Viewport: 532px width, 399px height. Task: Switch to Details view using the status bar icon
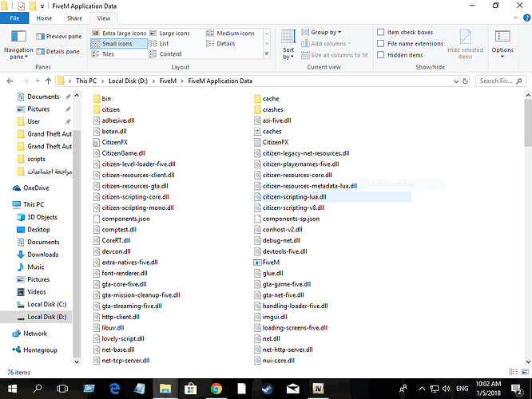click(x=514, y=372)
